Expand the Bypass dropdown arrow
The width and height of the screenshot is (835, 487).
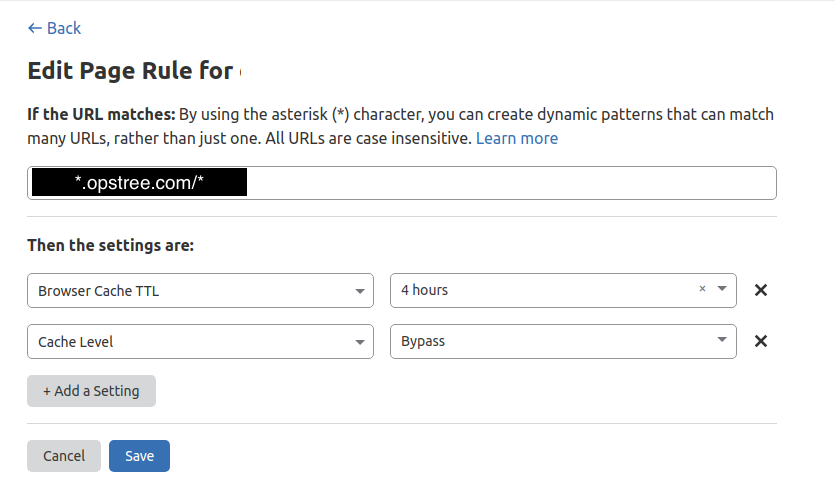point(722,341)
